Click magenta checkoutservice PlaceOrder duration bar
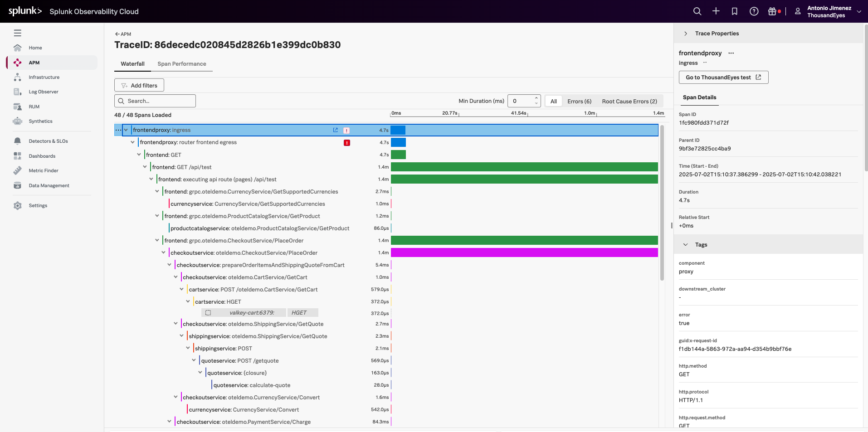The width and height of the screenshot is (868, 432). click(524, 252)
